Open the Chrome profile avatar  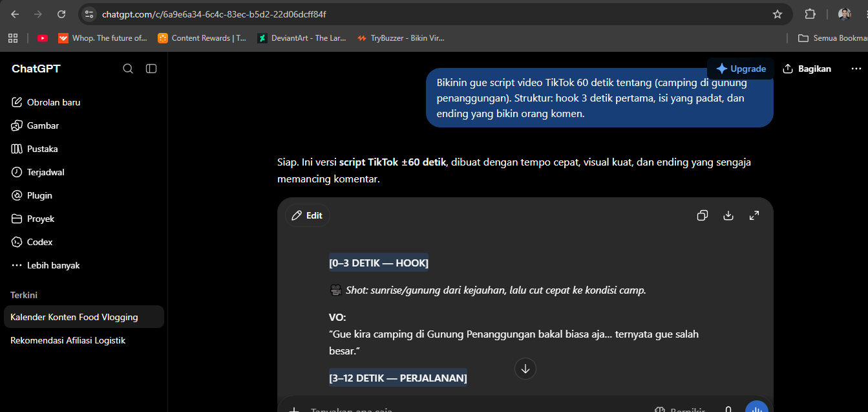[x=845, y=14]
